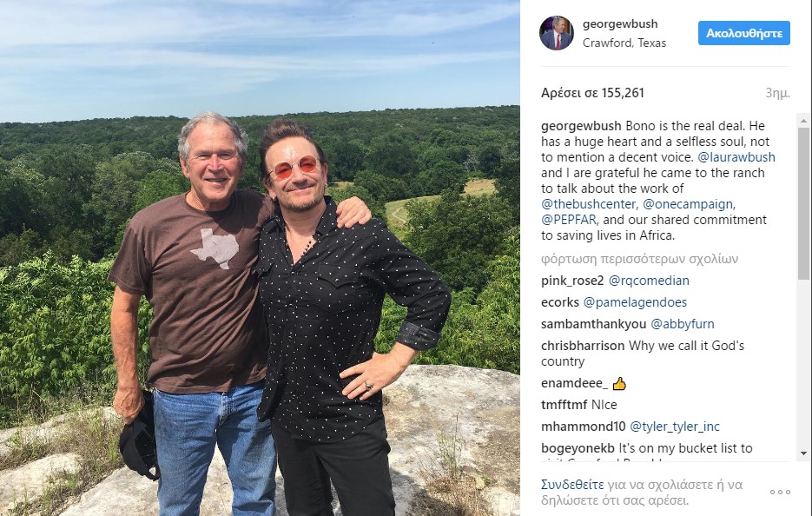Screen dimensions: 812x516
Task: Click the @rqcomedian mention
Action: [x=650, y=281]
